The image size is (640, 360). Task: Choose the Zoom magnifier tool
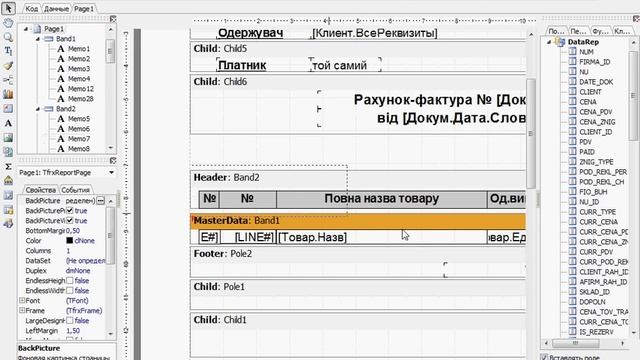point(8,37)
